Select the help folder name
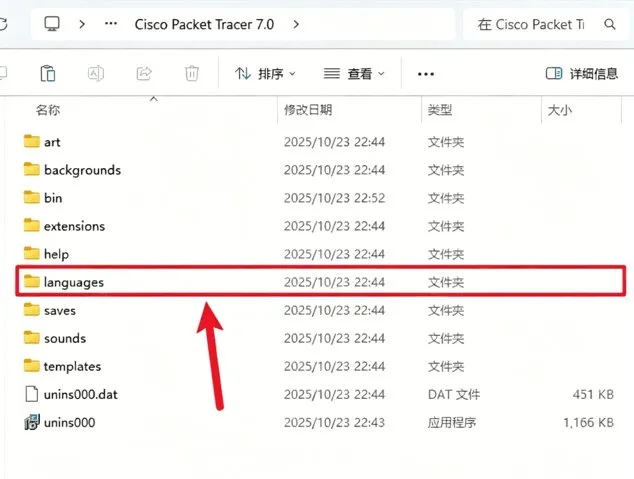The width and height of the screenshot is (634, 479). [x=56, y=254]
